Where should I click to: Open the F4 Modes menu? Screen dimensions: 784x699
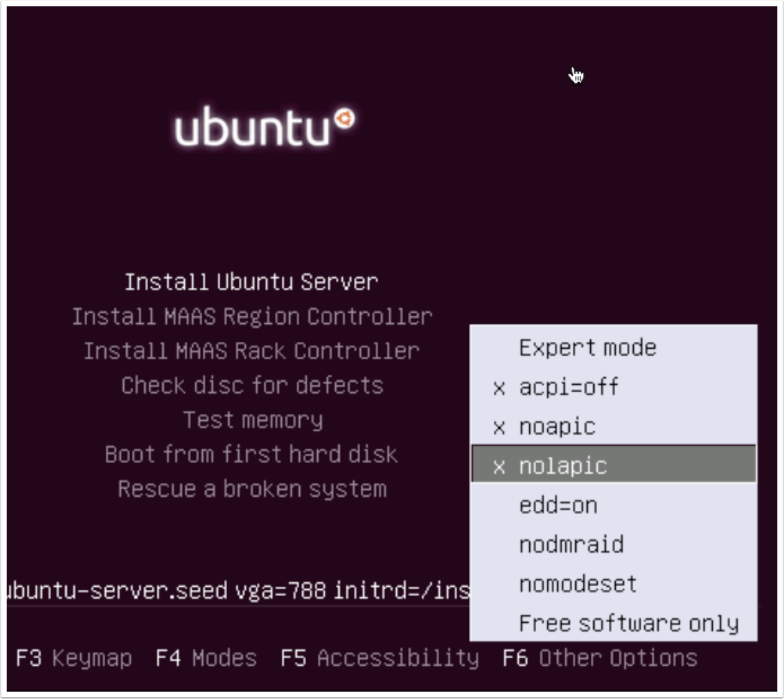(x=206, y=658)
